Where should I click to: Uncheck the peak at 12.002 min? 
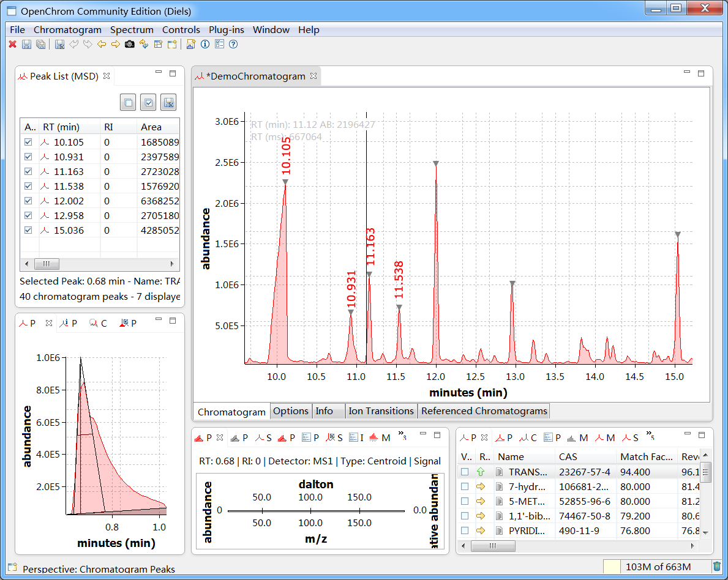coord(28,201)
